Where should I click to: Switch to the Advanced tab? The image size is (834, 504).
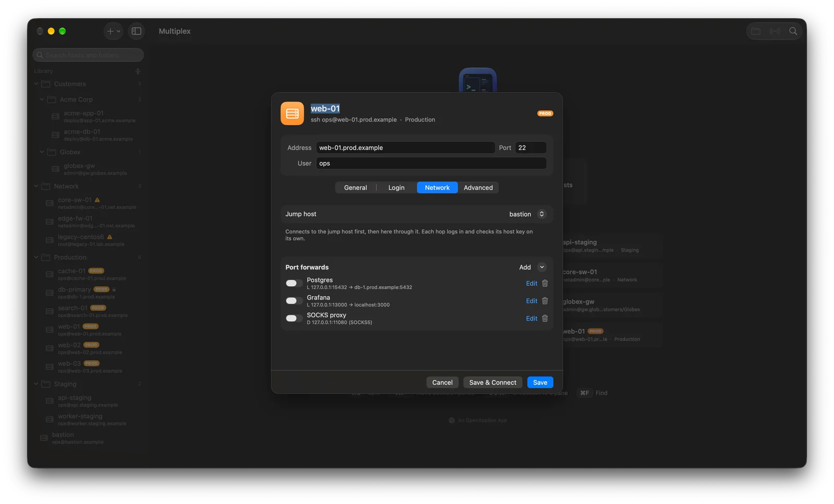pyautogui.click(x=478, y=188)
